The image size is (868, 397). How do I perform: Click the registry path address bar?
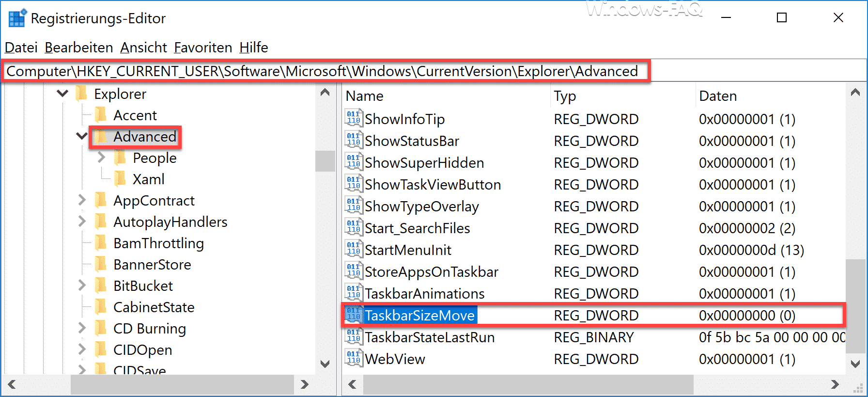pyautogui.click(x=434, y=71)
